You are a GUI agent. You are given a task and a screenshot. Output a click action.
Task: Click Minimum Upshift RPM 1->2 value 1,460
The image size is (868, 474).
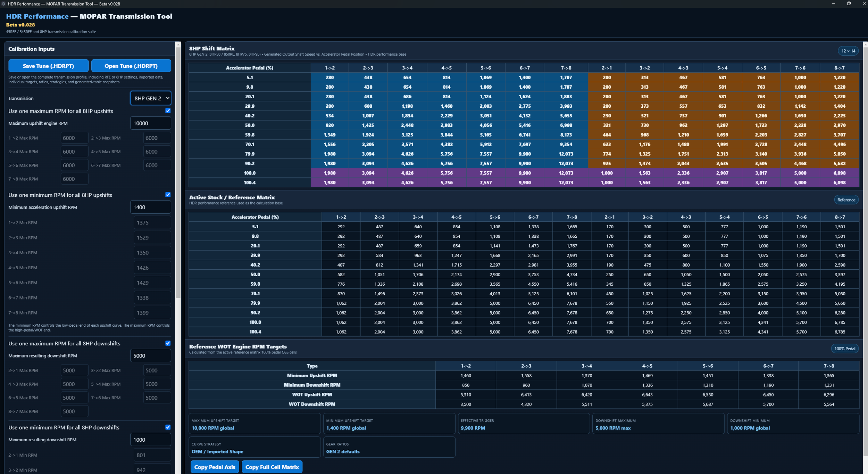(x=466, y=376)
